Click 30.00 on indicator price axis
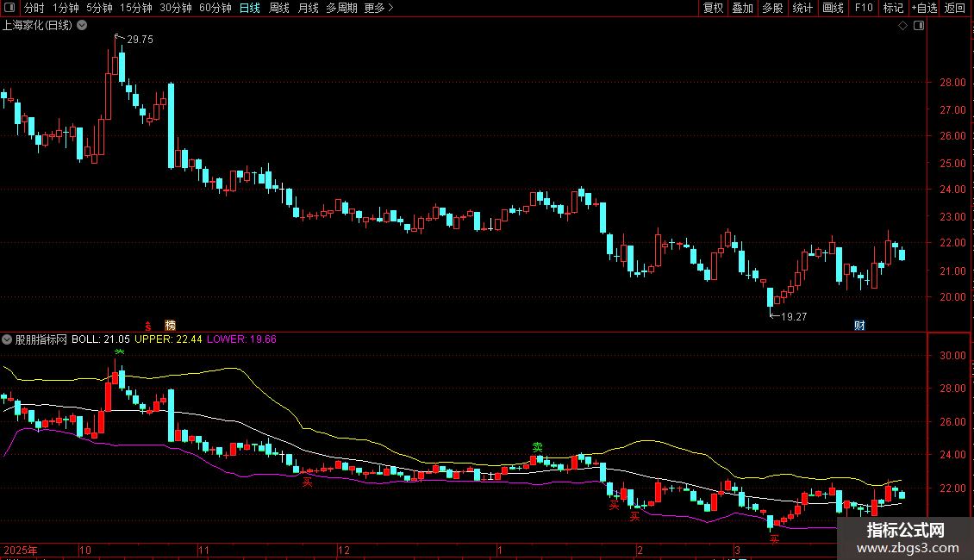Image resolution: width=974 pixels, height=560 pixels. tap(952, 356)
